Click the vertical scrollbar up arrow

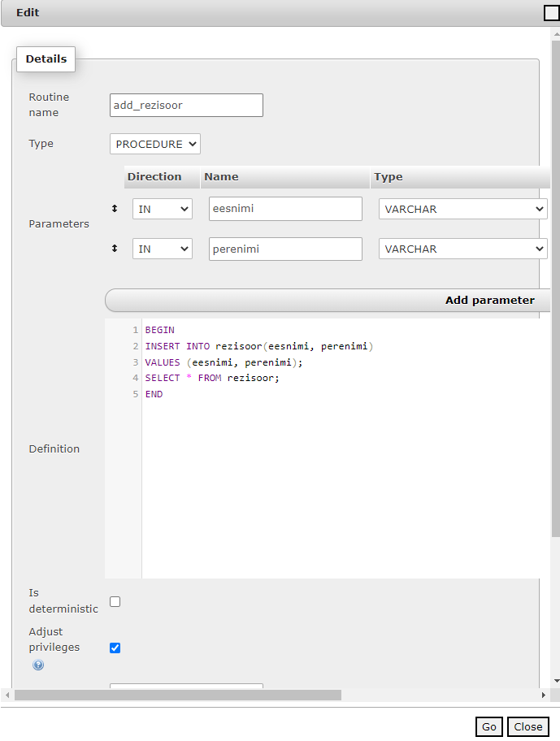556,34
